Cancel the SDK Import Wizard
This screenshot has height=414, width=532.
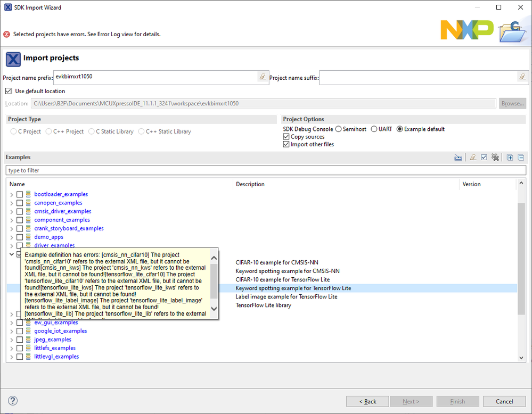coord(504,401)
